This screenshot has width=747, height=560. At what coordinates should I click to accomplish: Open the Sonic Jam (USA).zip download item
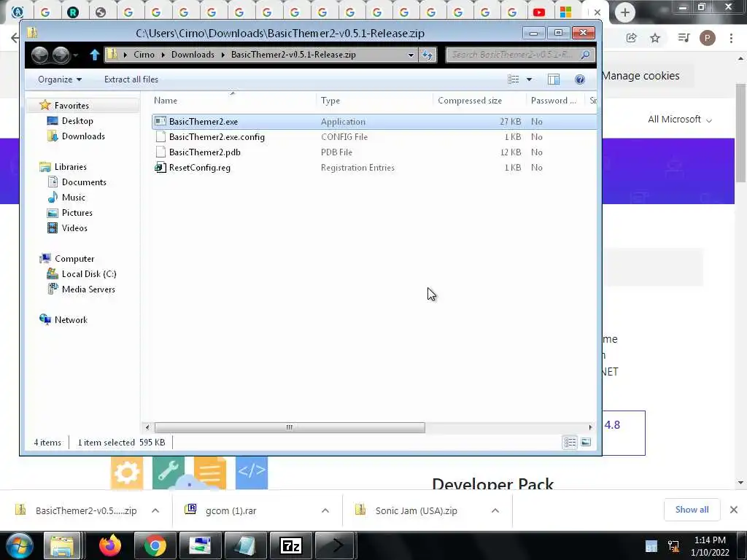click(416, 510)
